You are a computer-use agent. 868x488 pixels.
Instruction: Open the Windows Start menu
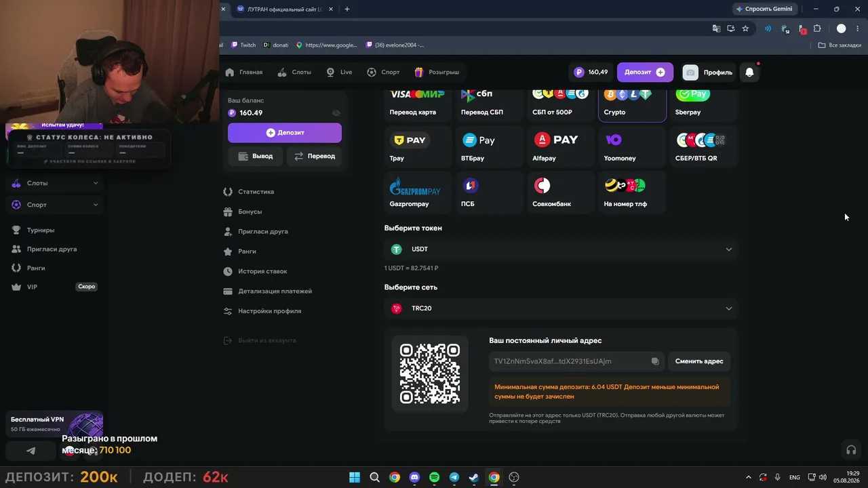[x=355, y=477]
